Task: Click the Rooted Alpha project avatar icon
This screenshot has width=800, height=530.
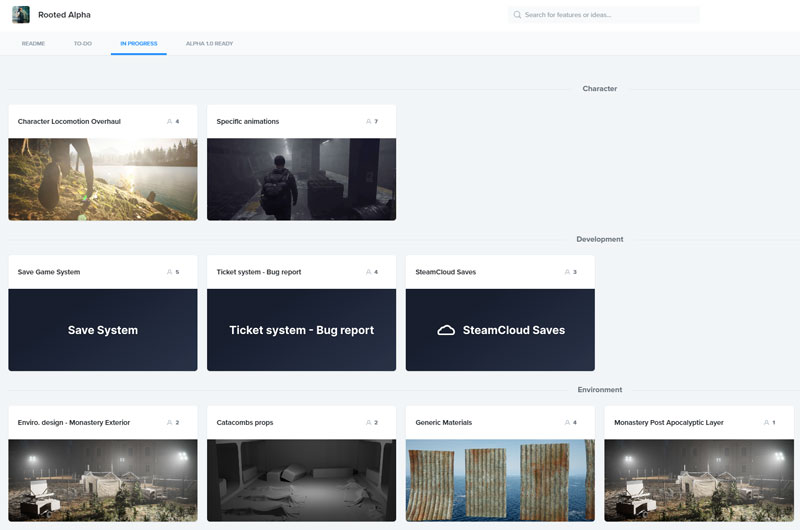Action: [x=21, y=15]
